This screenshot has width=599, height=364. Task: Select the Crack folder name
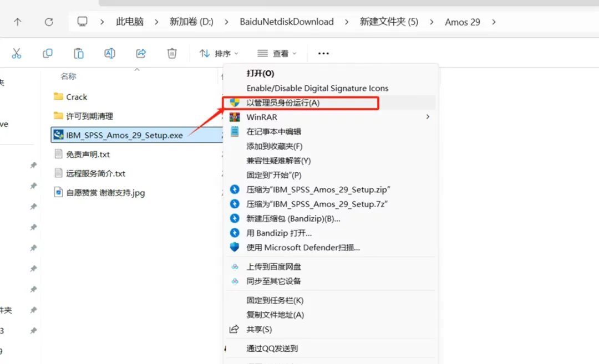(x=77, y=97)
